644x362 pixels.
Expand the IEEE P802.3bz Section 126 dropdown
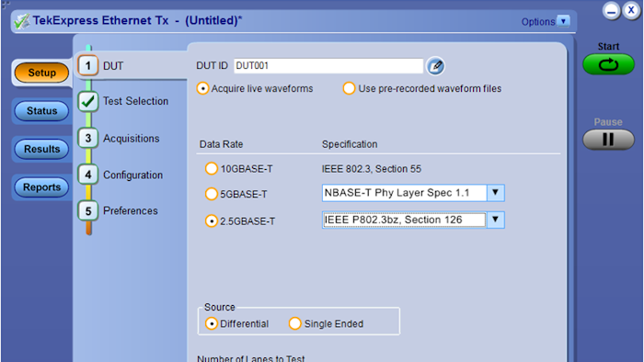495,221
